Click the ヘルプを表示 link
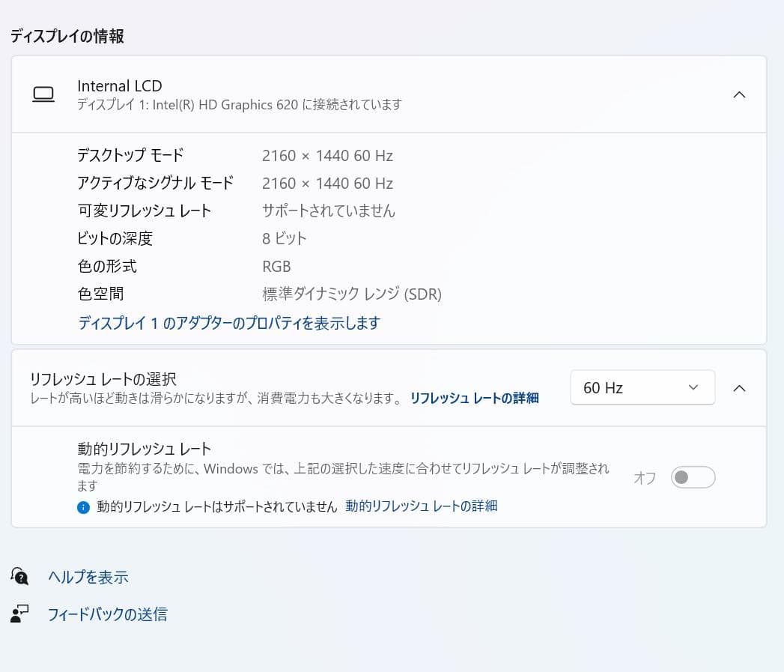 pos(88,577)
